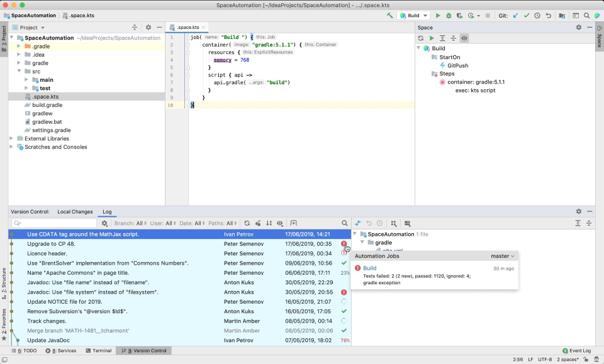
Task: Open the Event Log button in status bar
Action: click(x=576, y=351)
